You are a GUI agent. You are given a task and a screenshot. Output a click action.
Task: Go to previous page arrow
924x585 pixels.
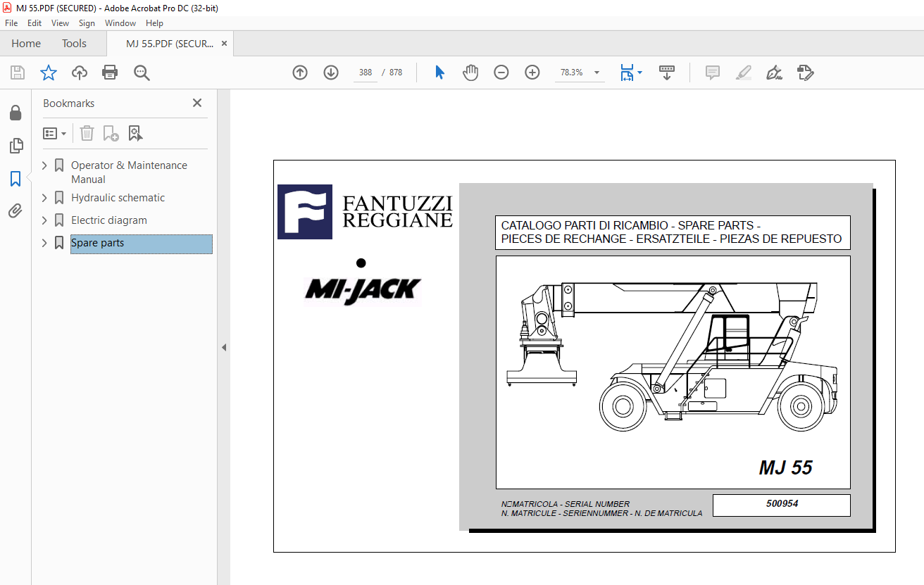click(x=300, y=73)
